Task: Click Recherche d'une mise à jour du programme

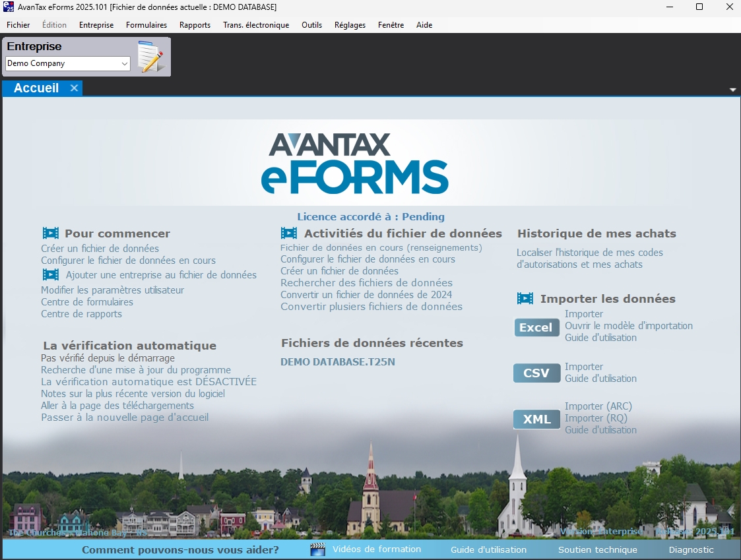Action: pyautogui.click(x=136, y=369)
